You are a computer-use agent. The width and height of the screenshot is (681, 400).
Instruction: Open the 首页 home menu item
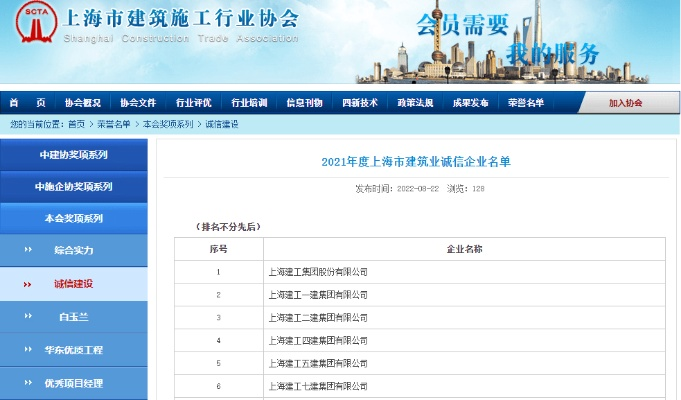click(x=27, y=103)
